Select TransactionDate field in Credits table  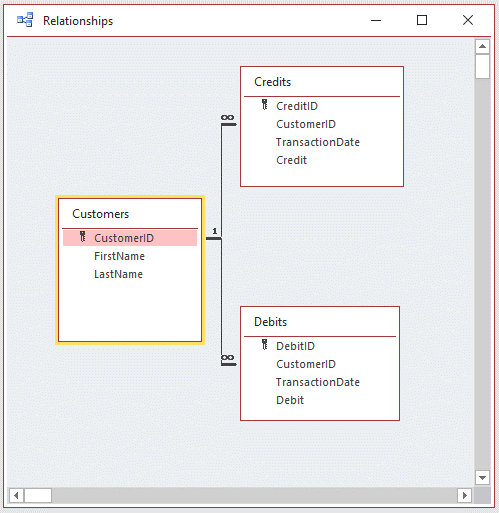(318, 142)
